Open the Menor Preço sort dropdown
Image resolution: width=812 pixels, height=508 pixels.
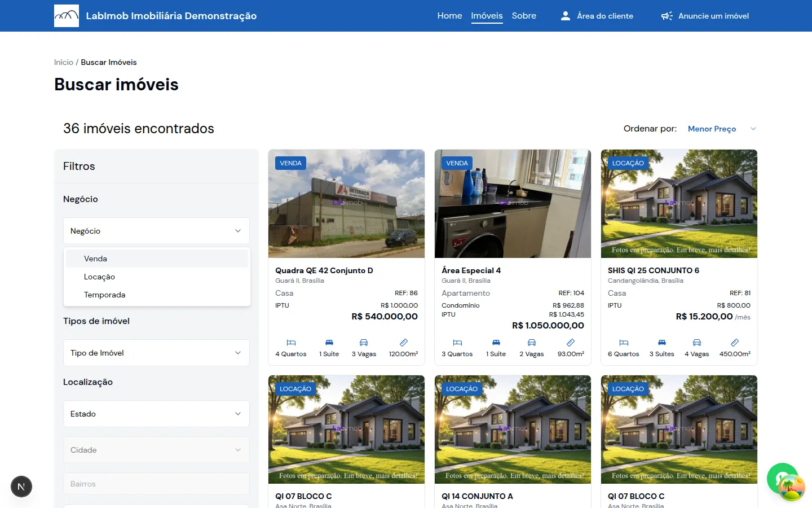[722, 129]
